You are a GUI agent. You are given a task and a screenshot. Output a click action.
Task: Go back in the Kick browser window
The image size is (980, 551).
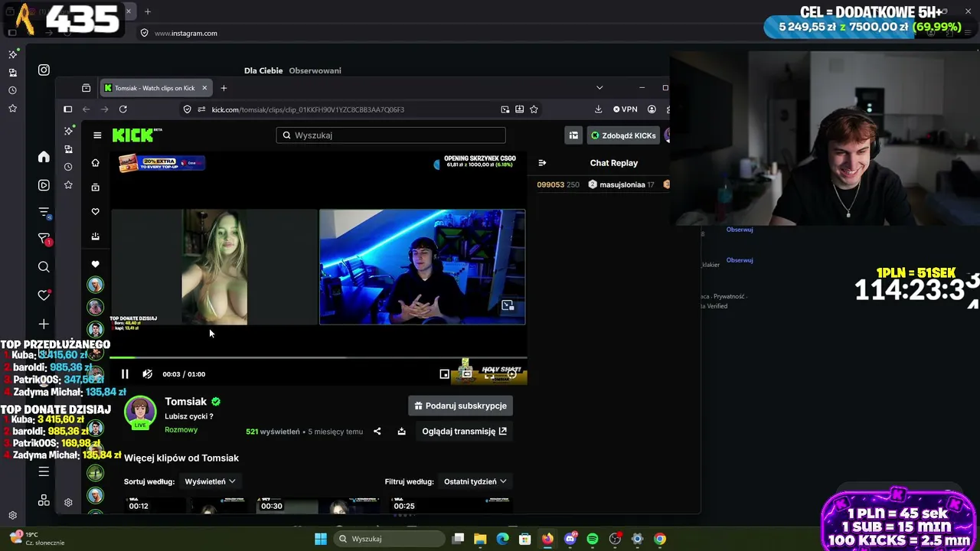coord(86,109)
